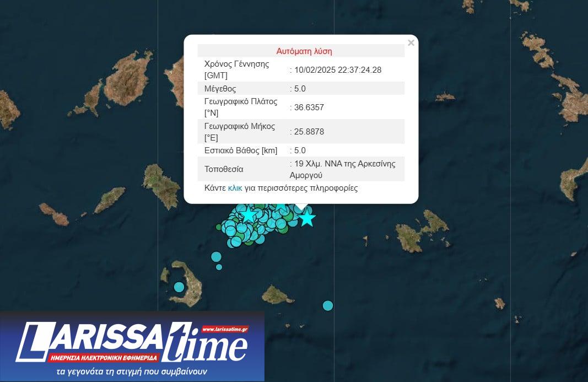
Task: Click the Anafi island on the map
Action: (278, 294)
